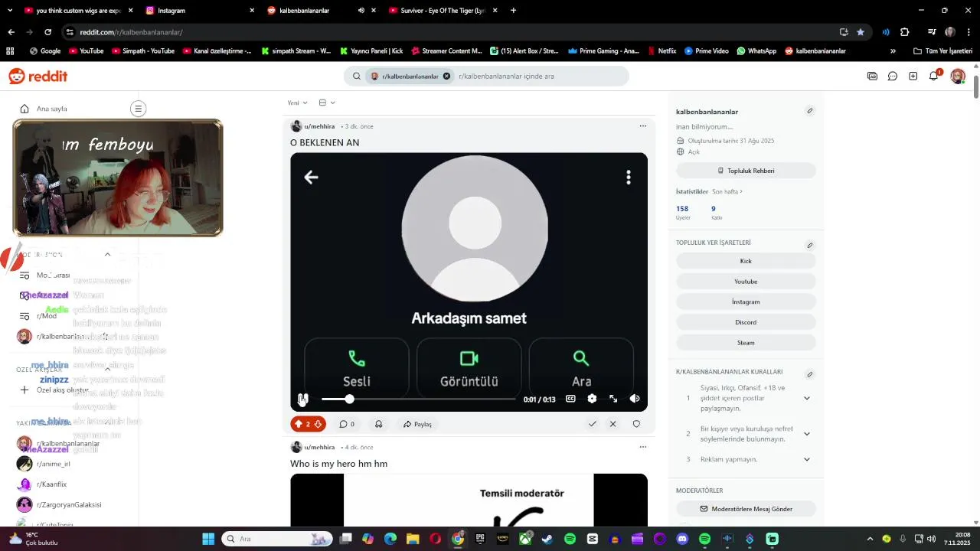Open options menu for 'Who is my hero' post

pyautogui.click(x=642, y=447)
